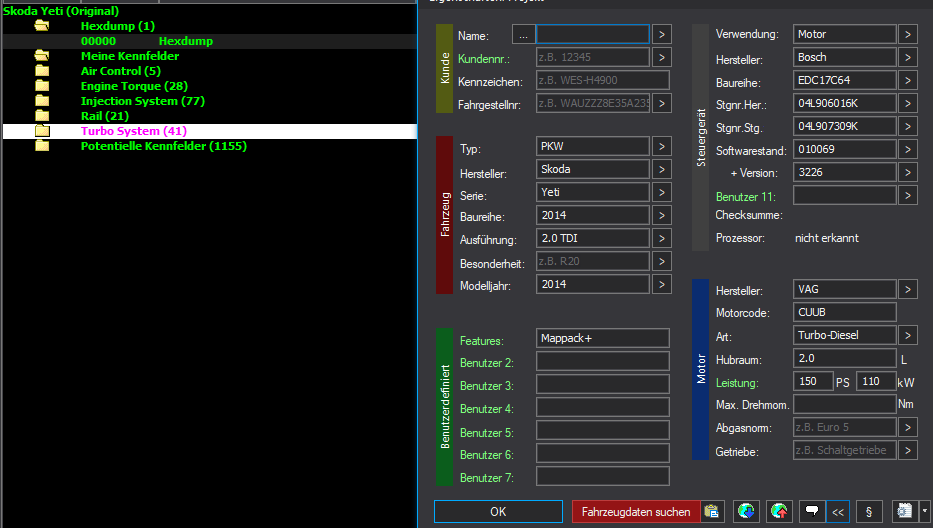The width and height of the screenshot is (933, 528).
Task: Select the 00000 Hexdump row
Action: coord(209,40)
